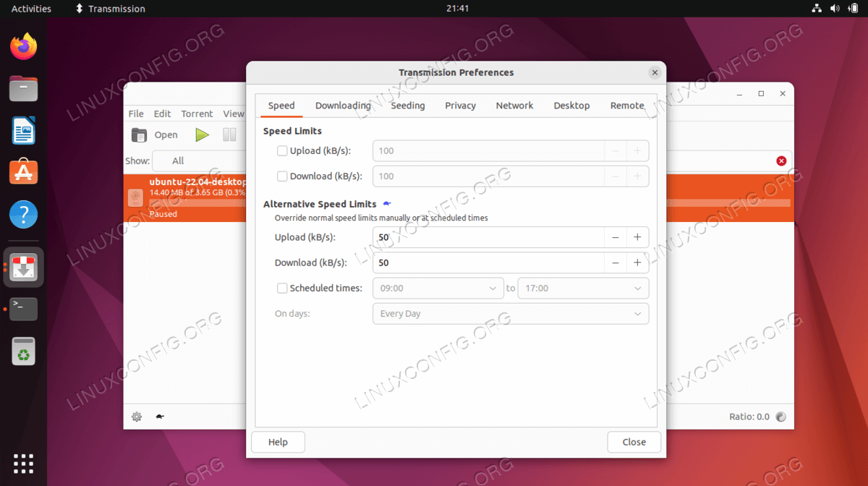
Task: Pause torrent using the toolbar pause icon
Action: click(x=229, y=135)
